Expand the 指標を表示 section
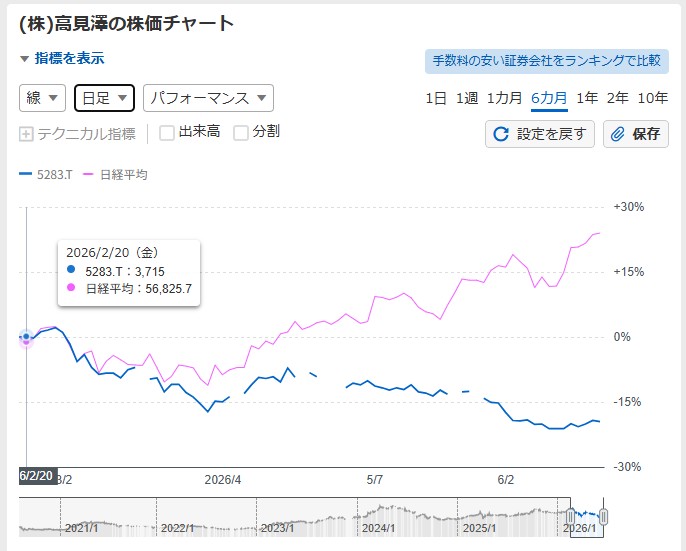 click(62, 58)
